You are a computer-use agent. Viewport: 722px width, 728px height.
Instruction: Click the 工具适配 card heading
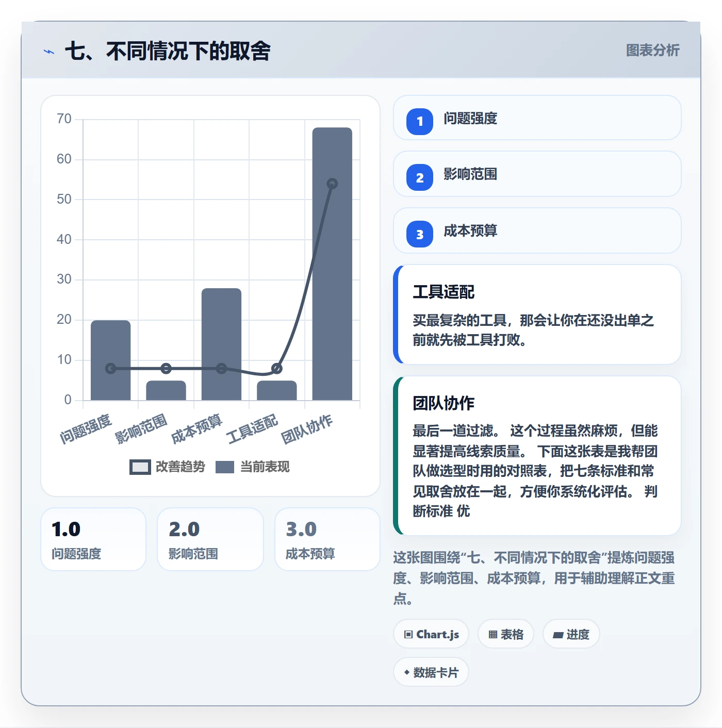point(444,292)
